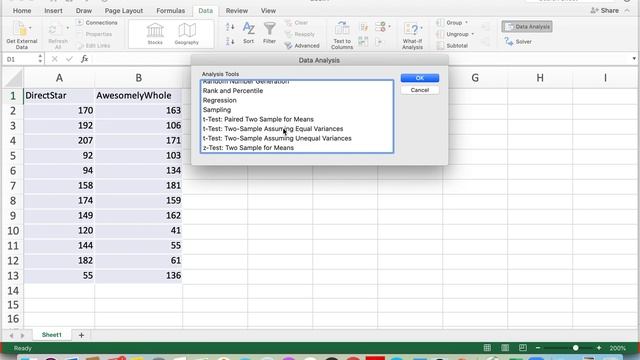Open the Review tab
This screenshot has height=360, width=640.
pos(237,11)
